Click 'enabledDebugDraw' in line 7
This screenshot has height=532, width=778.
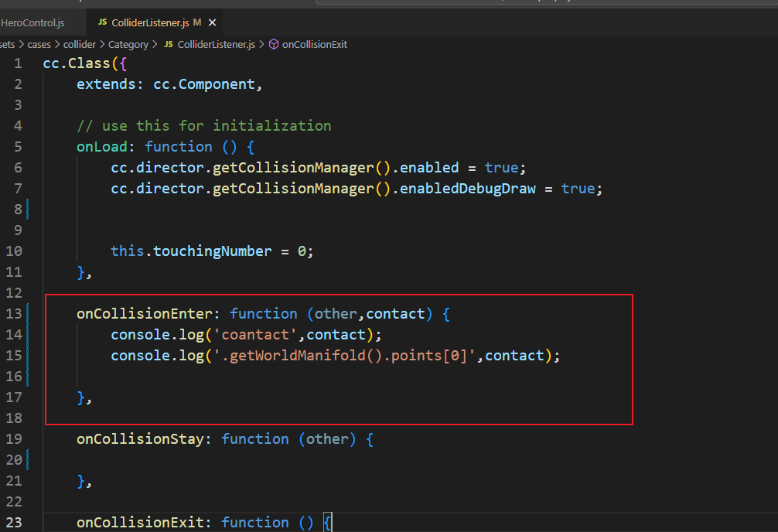coord(468,189)
